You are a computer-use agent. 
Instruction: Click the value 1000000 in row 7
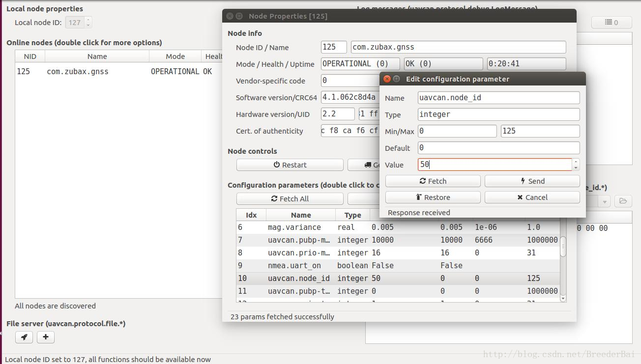(542, 240)
